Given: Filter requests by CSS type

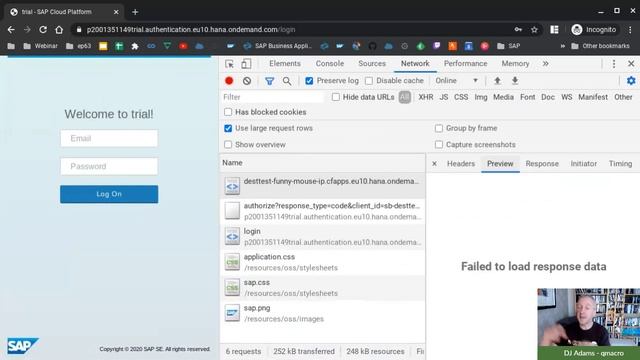Looking at the screenshot, I should 461,97.
